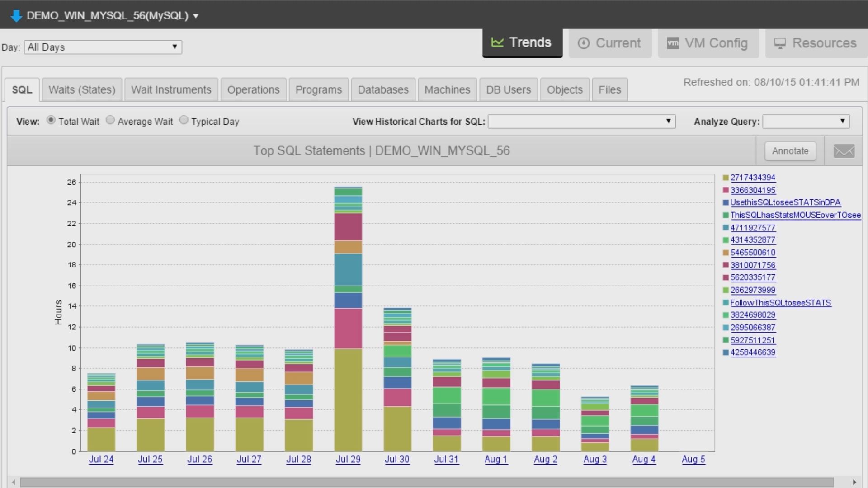Select the Average Wait radio button

pyautogui.click(x=110, y=119)
